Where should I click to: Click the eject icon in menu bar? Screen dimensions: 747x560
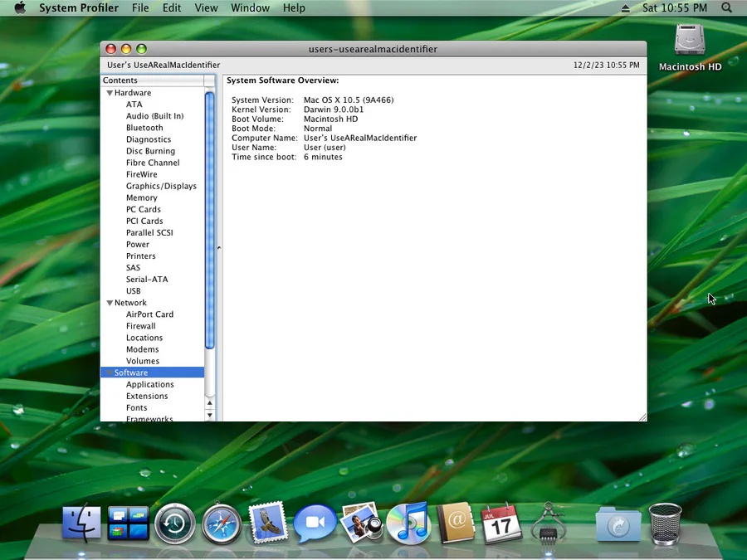point(626,8)
